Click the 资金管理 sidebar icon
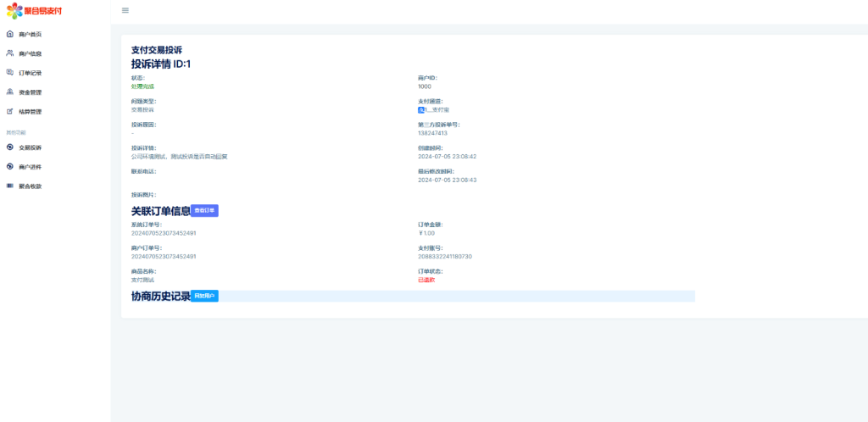The image size is (868, 422). pos(10,92)
